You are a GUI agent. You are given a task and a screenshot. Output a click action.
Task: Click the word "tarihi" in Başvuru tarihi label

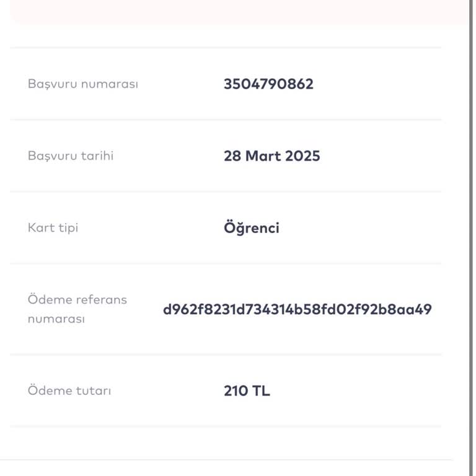pos(97,156)
